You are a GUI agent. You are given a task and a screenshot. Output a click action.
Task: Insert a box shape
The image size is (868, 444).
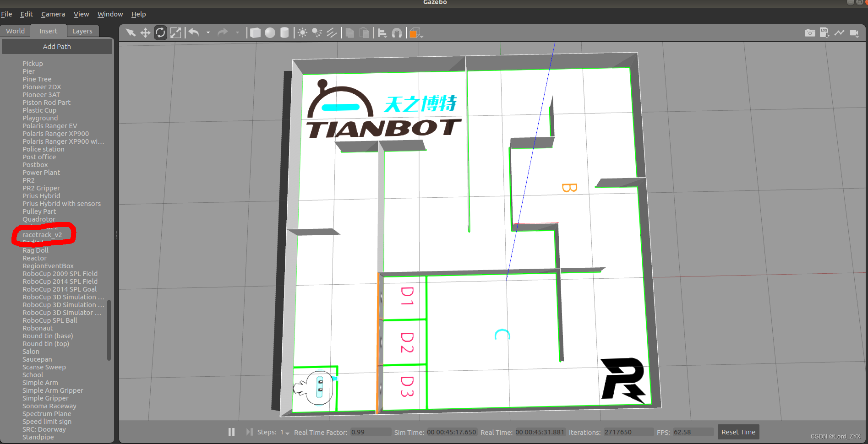(256, 32)
